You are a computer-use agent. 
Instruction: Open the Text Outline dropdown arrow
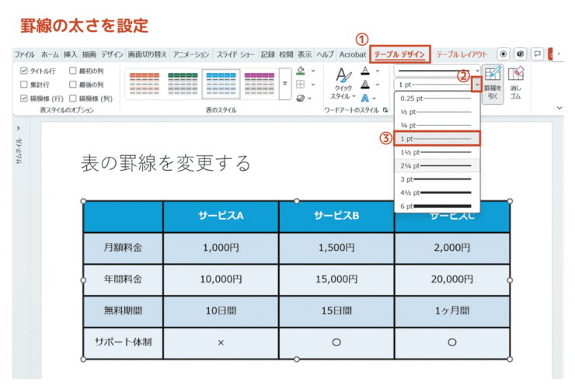point(378,85)
